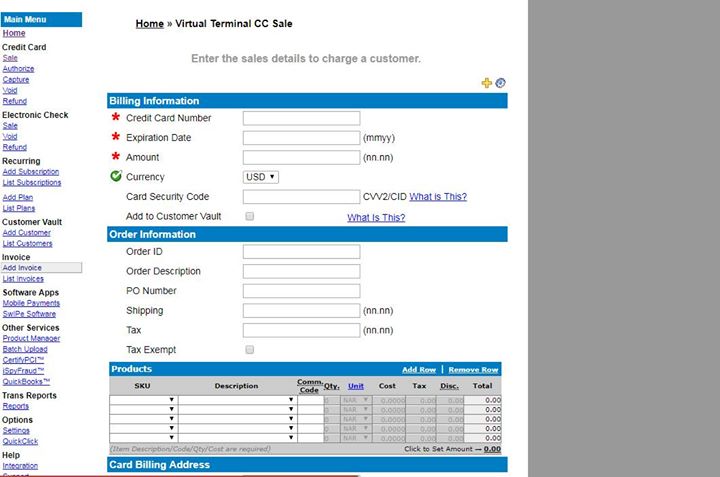The image size is (720, 477).
Task: Click the Unit column header link
Action: pyautogui.click(x=356, y=386)
